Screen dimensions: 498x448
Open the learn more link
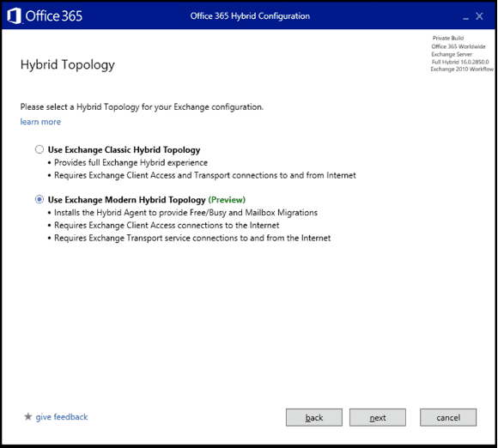(x=40, y=122)
